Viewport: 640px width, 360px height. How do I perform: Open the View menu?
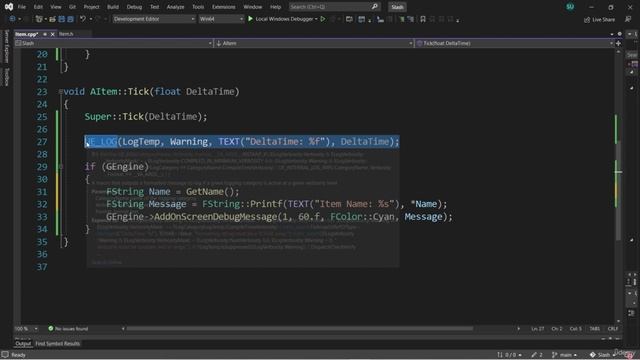click(x=56, y=7)
